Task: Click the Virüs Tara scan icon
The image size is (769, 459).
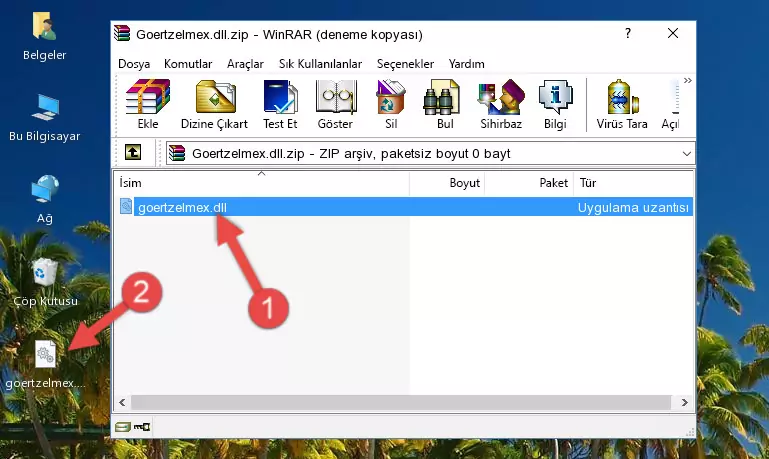Action: coord(622,104)
